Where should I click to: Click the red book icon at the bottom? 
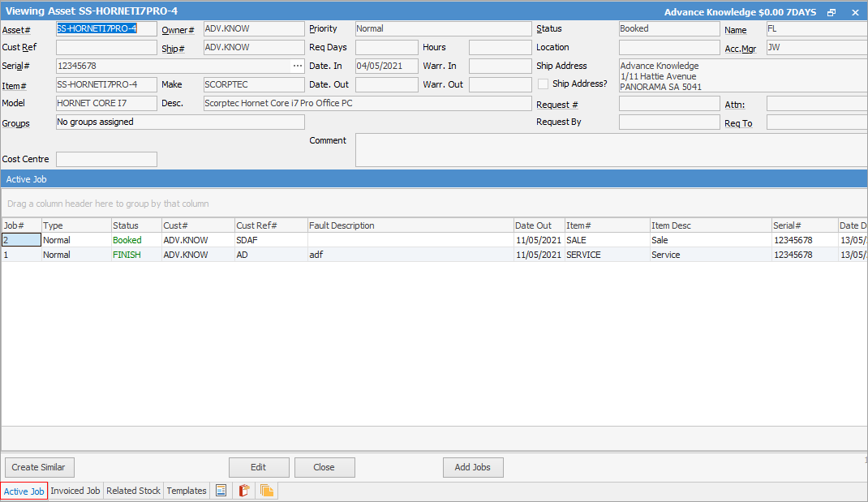click(243, 491)
